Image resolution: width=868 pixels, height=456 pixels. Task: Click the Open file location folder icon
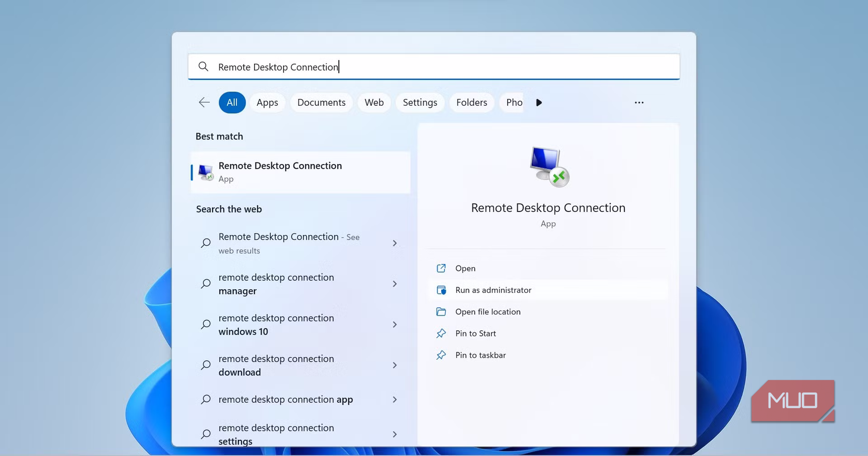tap(441, 311)
